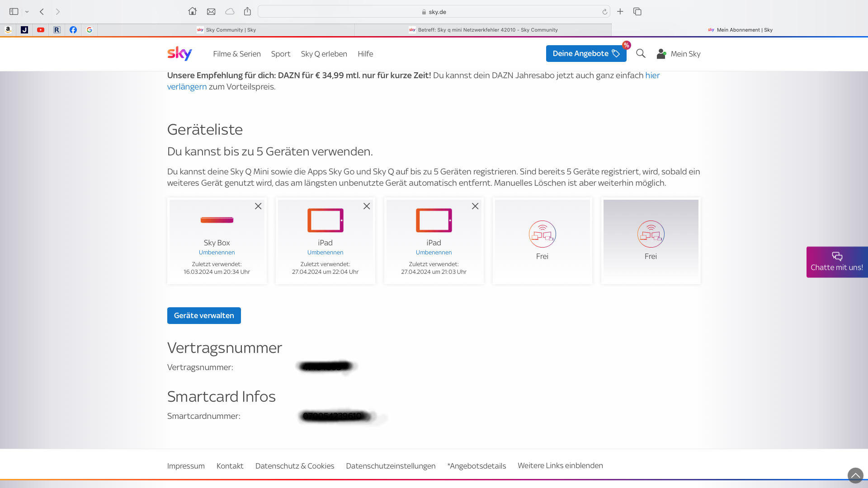
Task: Click scroll-to-top arrow button
Action: (855, 475)
